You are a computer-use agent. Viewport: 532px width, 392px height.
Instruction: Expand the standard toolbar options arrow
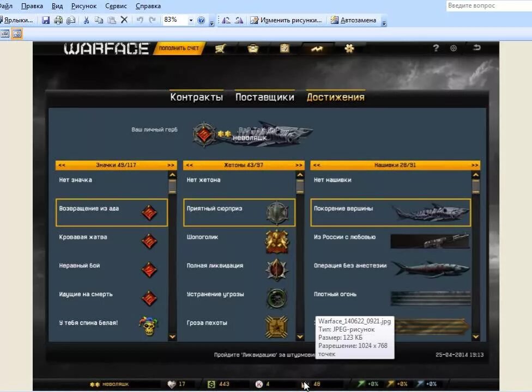click(x=211, y=22)
